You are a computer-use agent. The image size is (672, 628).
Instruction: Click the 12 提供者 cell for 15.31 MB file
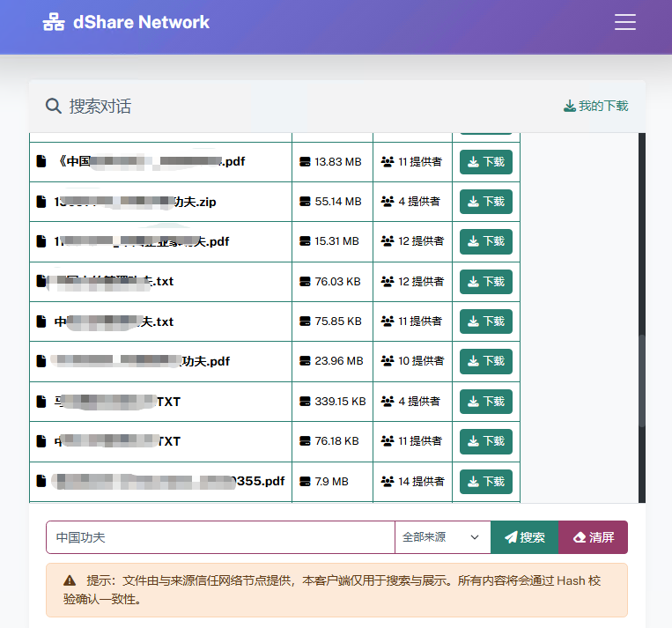click(x=412, y=241)
